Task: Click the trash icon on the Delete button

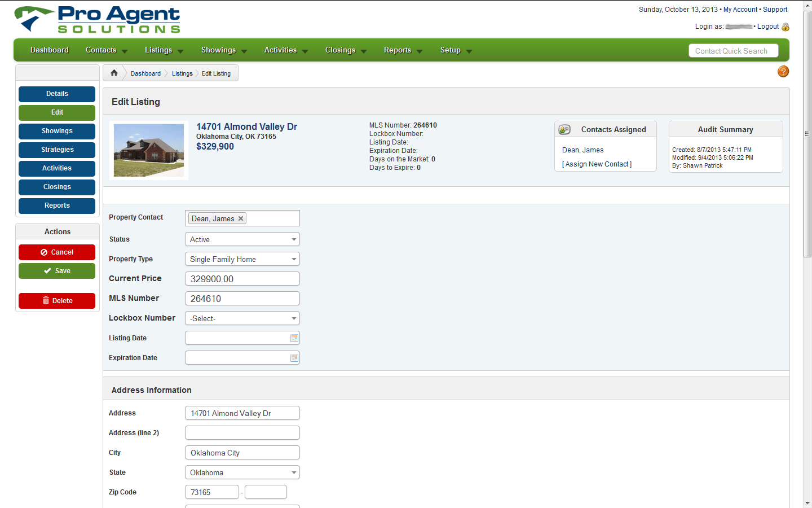Action: [46, 300]
